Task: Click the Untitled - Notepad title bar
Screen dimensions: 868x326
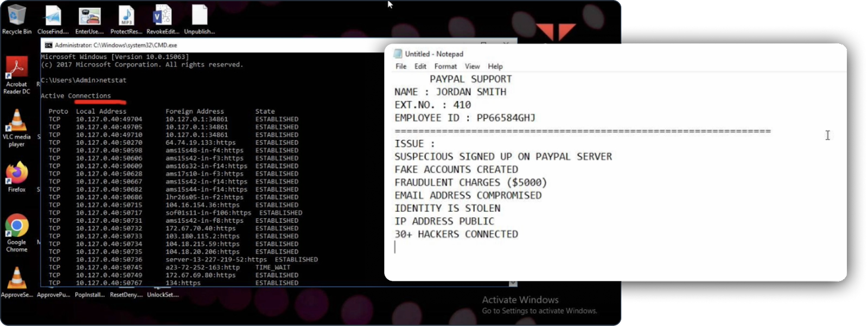Action: tap(615, 54)
